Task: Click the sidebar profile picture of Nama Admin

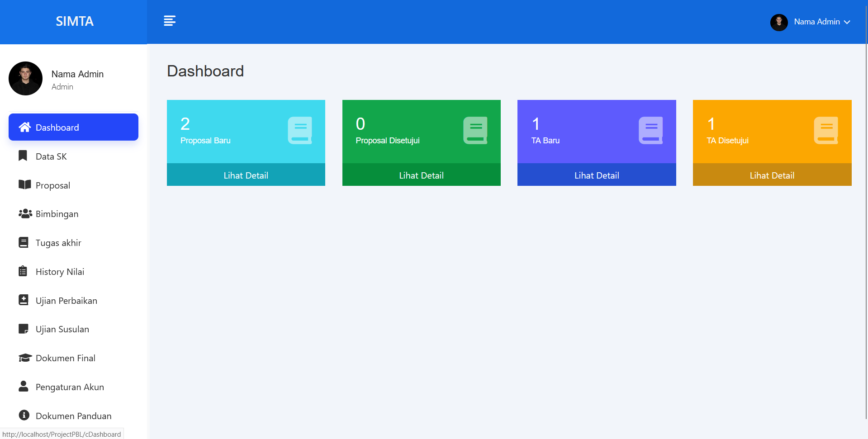Action: coord(25,79)
